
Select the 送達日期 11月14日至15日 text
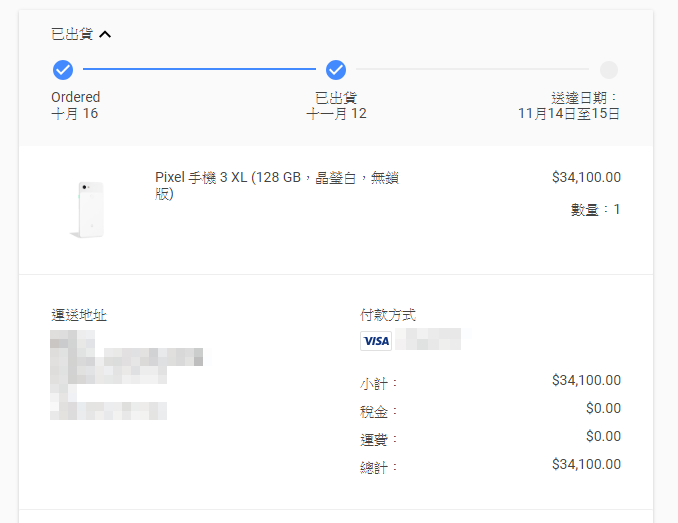tap(569, 105)
